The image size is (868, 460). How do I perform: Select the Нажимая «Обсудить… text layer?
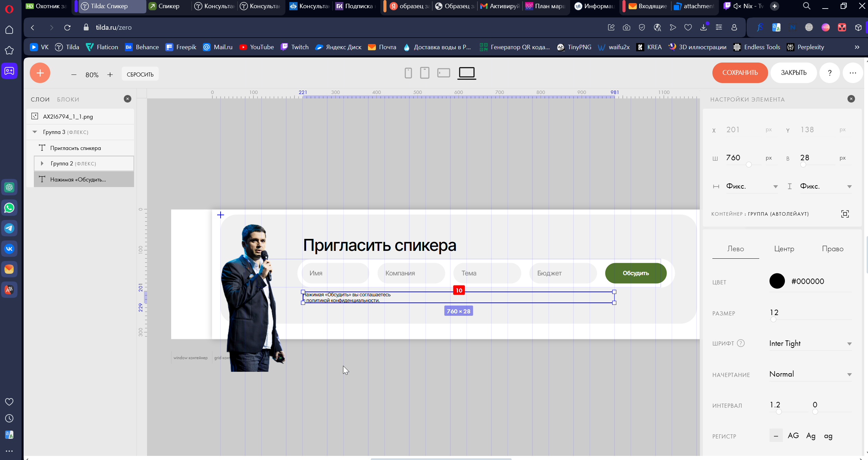click(84, 179)
